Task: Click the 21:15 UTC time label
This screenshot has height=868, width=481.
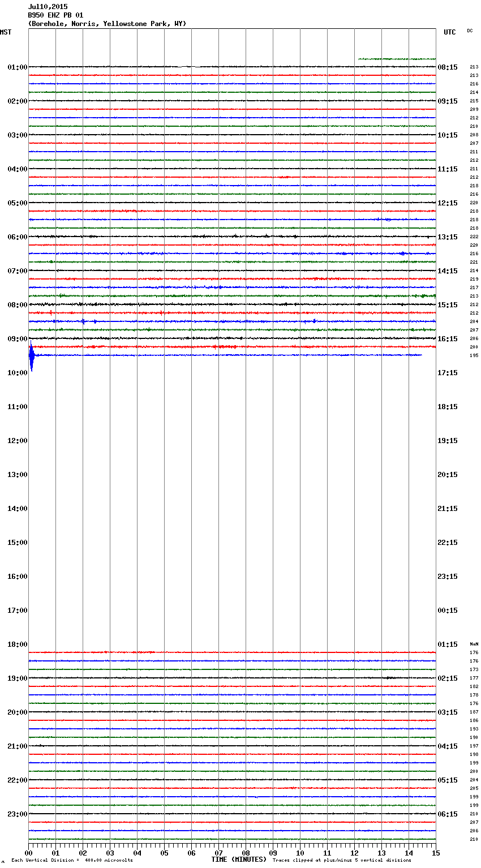Action: [x=448, y=509]
